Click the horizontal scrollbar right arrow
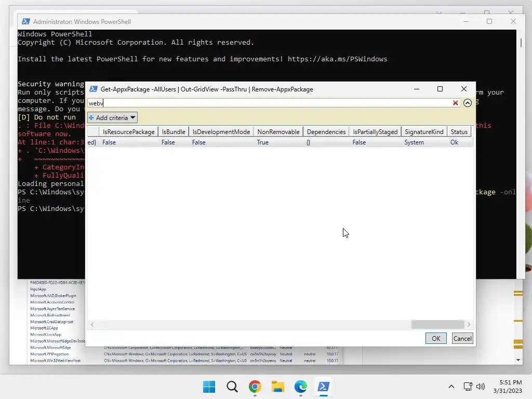 (x=469, y=324)
